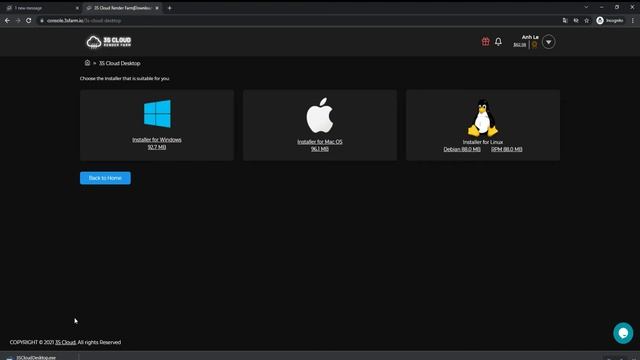Click the Apple logo installer icon
The height and width of the screenshot is (360, 640).
click(x=320, y=115)
